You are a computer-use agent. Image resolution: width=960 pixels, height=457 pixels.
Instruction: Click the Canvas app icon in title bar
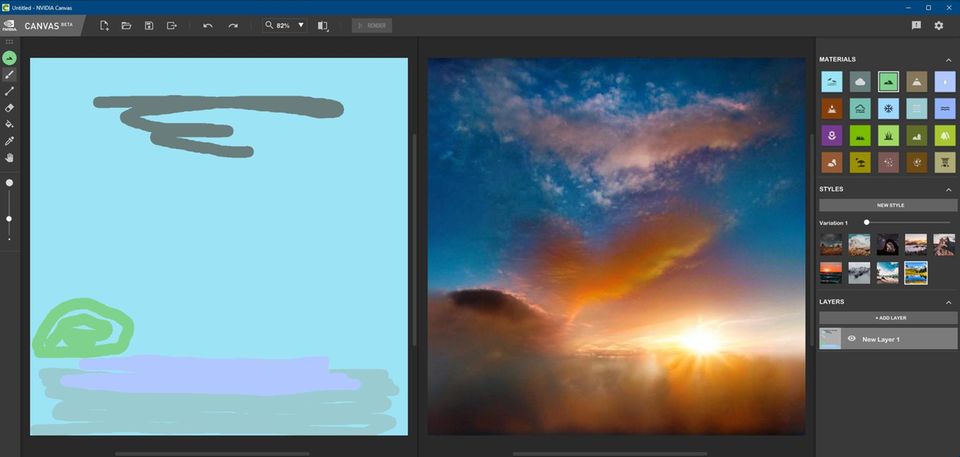[6, 7]
